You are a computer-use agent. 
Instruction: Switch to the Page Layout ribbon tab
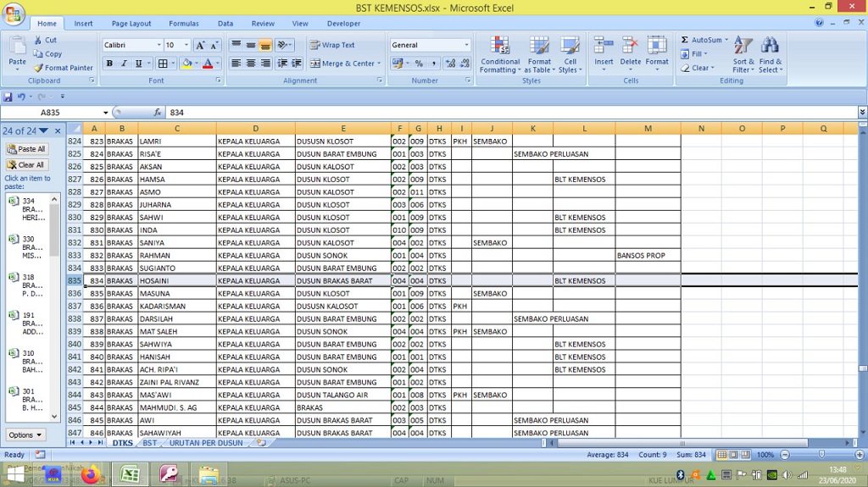131,24
